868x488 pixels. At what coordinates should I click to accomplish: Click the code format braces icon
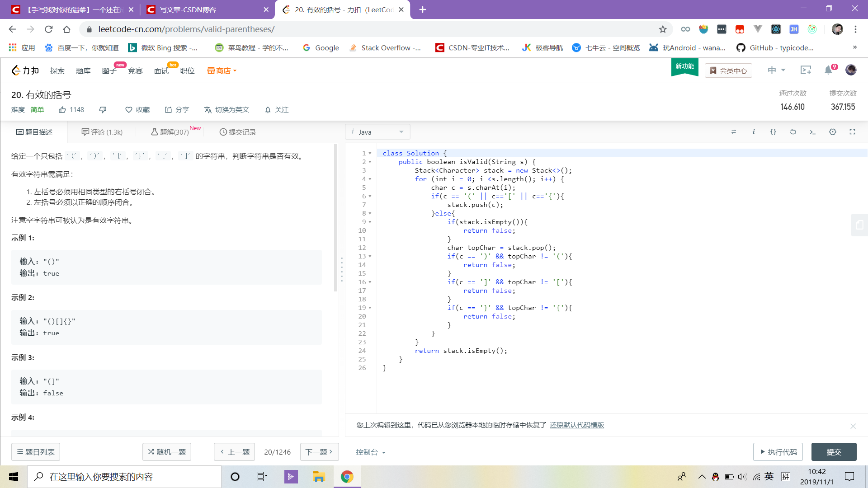click(x=773, y=132)
